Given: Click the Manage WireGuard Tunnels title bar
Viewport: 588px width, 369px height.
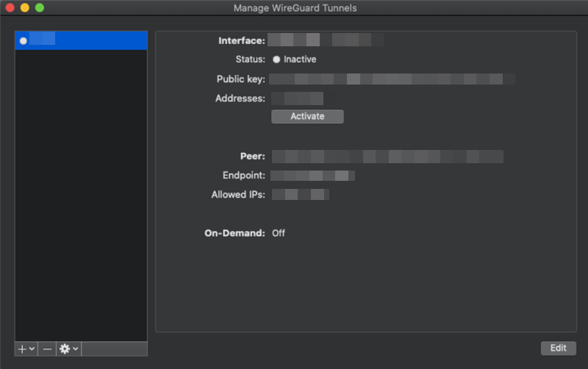Looking at the screenshot, I should (294, 8).
